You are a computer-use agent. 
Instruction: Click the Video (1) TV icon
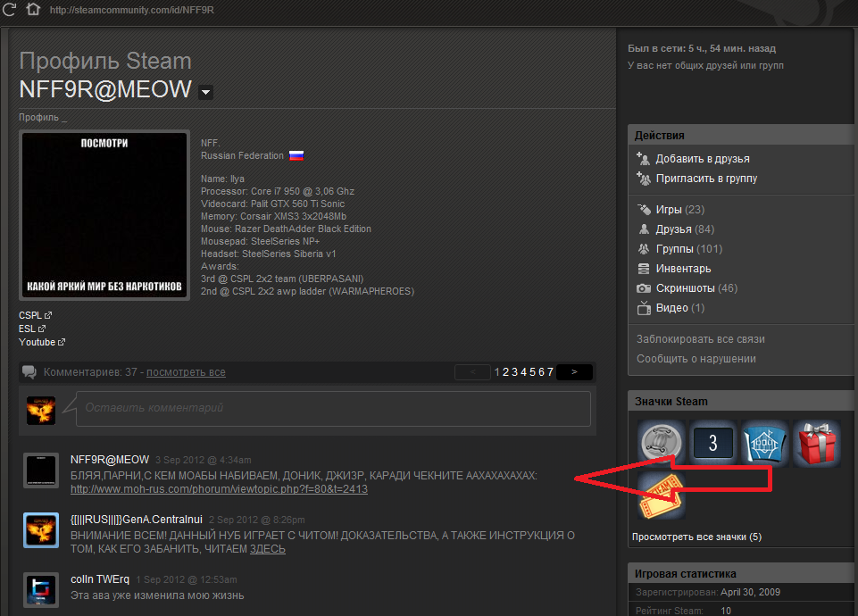tap(644, 308)
